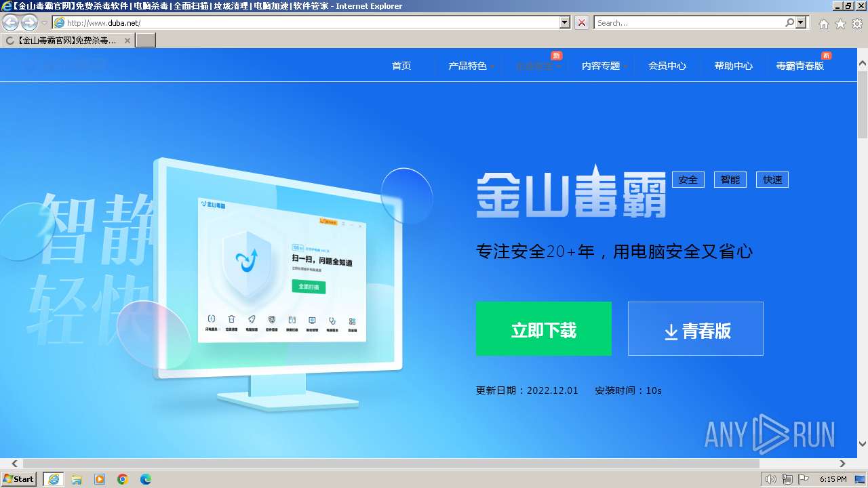Image resolution: width=868 pixels, height=488 pixels.
Task: Click the 立即下载 green button
Action: coord(544,329)
